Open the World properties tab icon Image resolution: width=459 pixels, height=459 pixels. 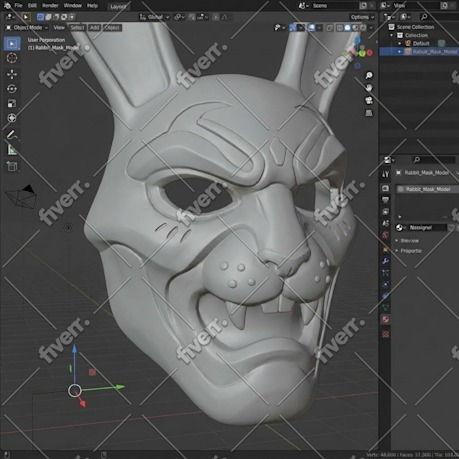386,235
